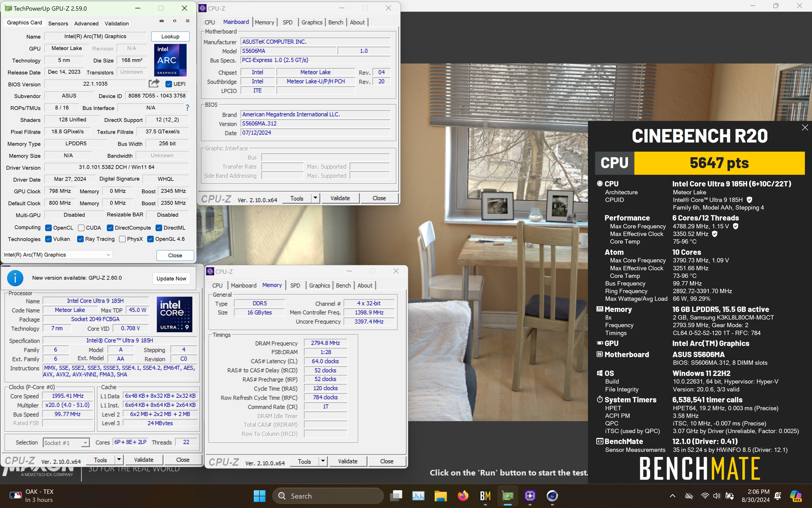Click GPU-Z taskbar icon

pos(508,496)
